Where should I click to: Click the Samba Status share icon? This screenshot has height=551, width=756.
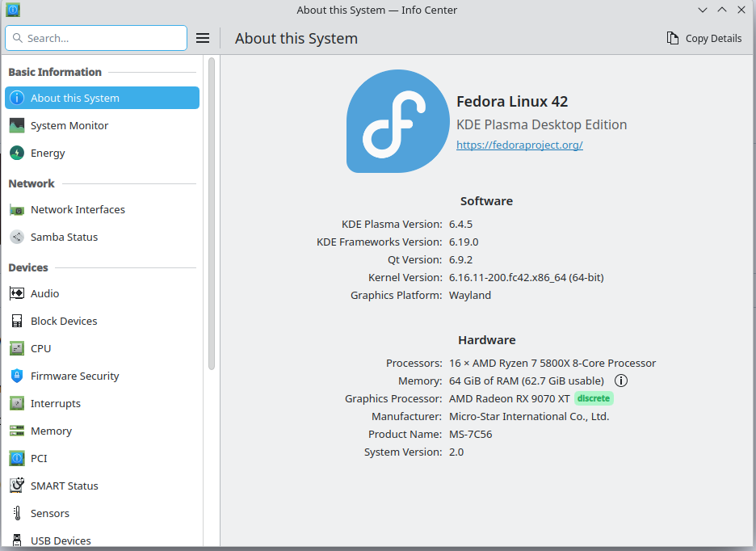pos(17,237)
